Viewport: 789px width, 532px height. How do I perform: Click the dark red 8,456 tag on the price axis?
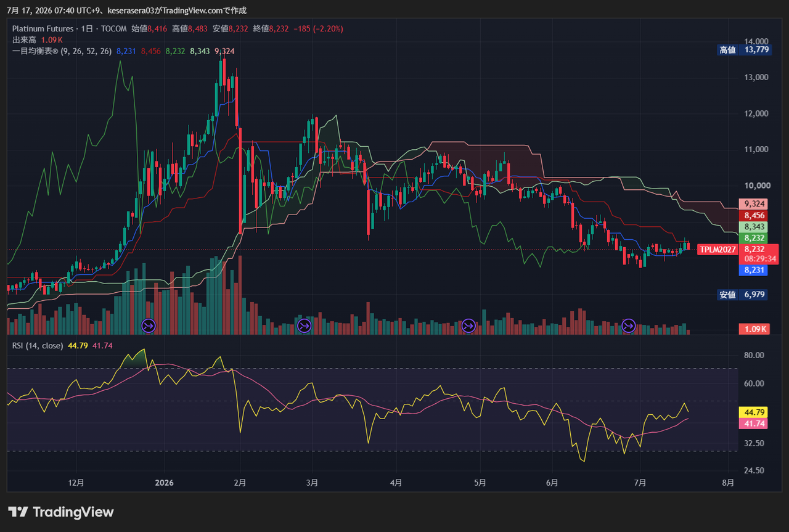pos(754,216)
